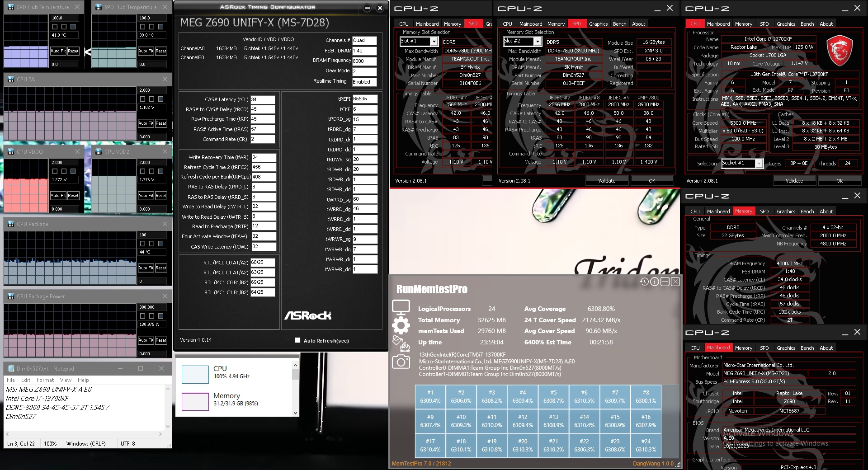Click the sensor icon in CPU VDDQ title bar

point(11,151)
